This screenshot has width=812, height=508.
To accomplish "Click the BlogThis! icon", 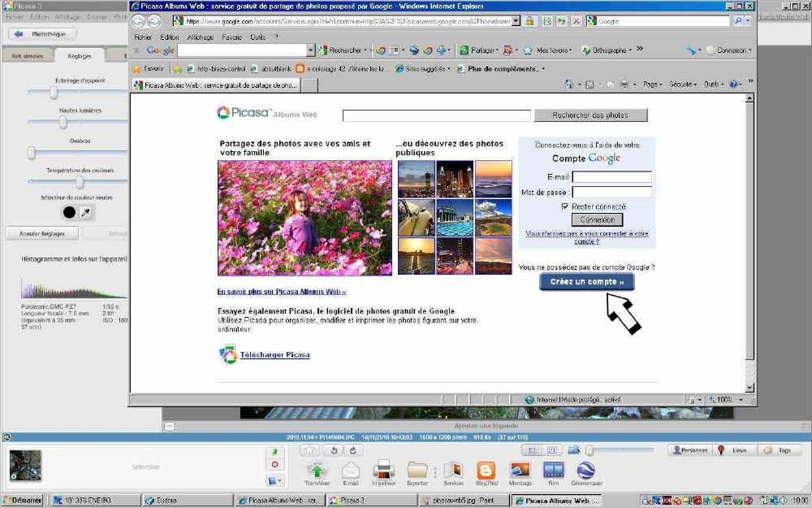I will [486, 470].
